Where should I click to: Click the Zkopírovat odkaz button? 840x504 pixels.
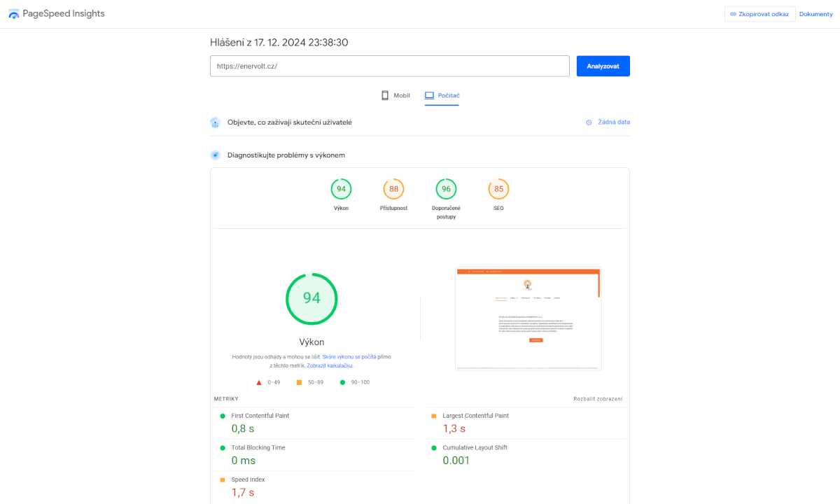(x=759, y=14)
